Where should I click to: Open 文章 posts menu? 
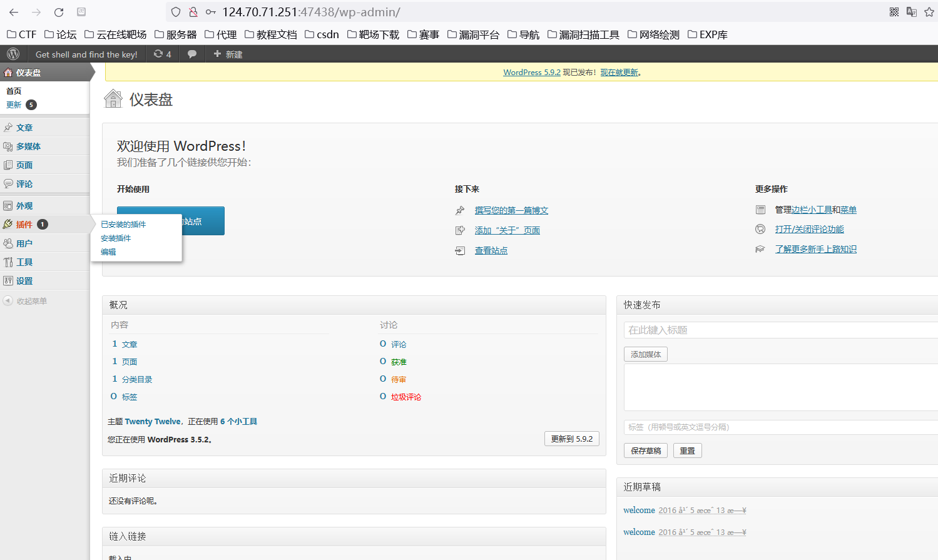point(44,127)
